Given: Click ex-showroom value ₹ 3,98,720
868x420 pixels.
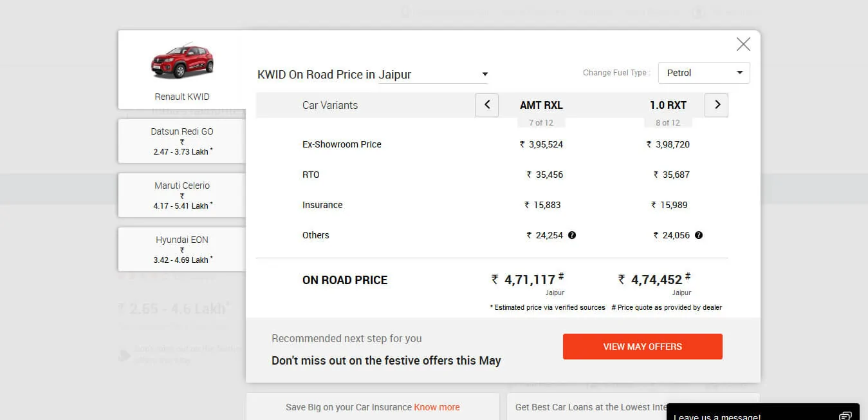Looking at the screenshot, I should (x=668, y=144).
